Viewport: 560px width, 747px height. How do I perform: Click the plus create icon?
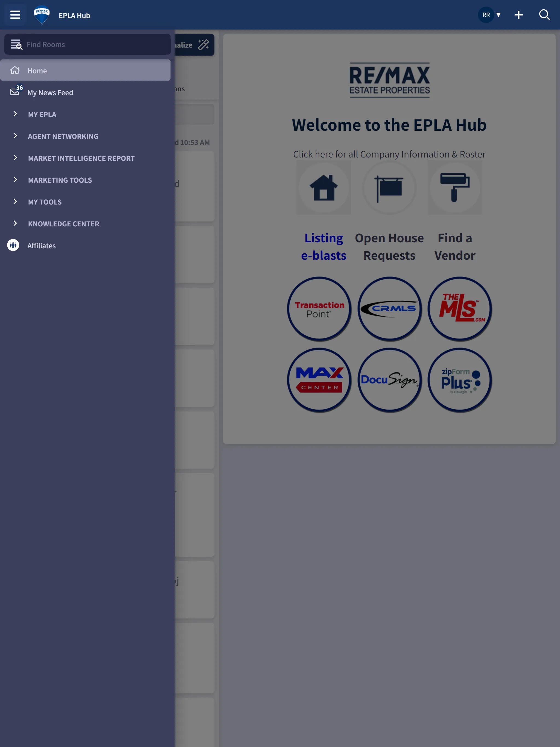click(x=518, y=15)
